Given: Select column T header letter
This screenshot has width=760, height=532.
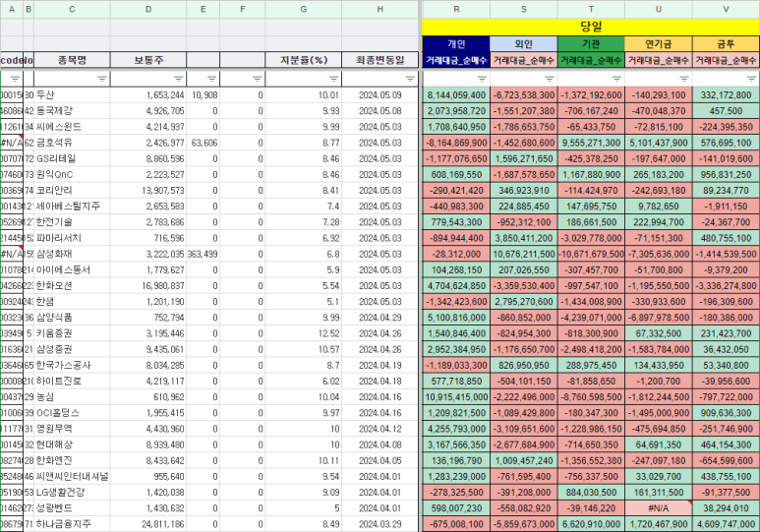Looking at the screenshot, I should [591, 9].
